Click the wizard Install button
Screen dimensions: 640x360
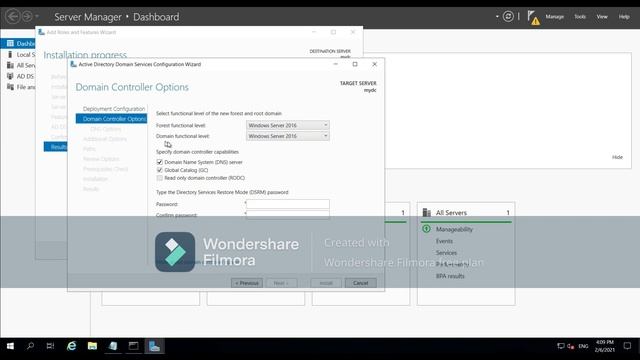pos(326,283)
